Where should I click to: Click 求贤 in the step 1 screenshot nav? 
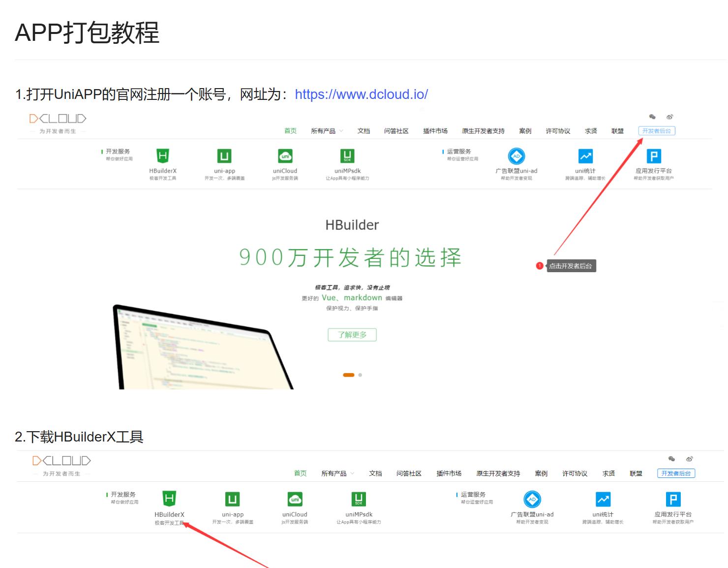591,131
